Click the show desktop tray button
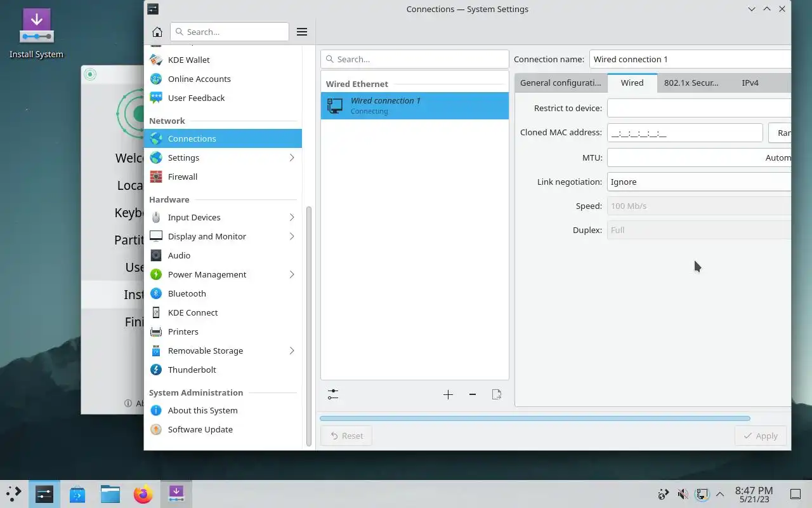This screenshot has width=812, height=508. tap(795, 494)
